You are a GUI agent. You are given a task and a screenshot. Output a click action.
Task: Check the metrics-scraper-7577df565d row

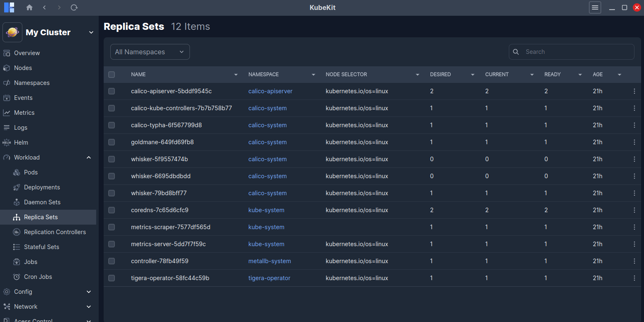112,227
